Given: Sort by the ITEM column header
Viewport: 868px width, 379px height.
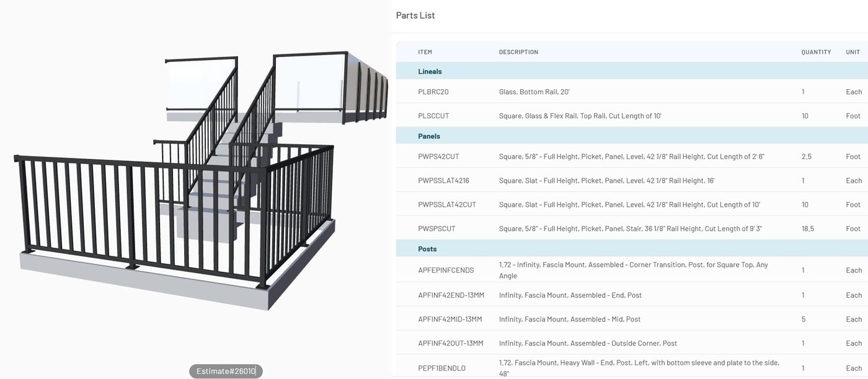Looking at the screenshot, I should click(x=425, y=52).
